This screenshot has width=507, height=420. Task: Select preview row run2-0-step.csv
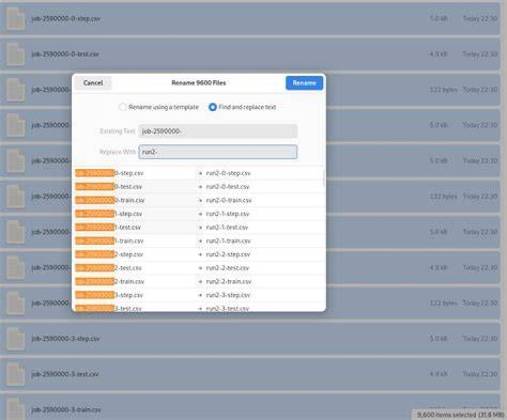tap(199, 173)
